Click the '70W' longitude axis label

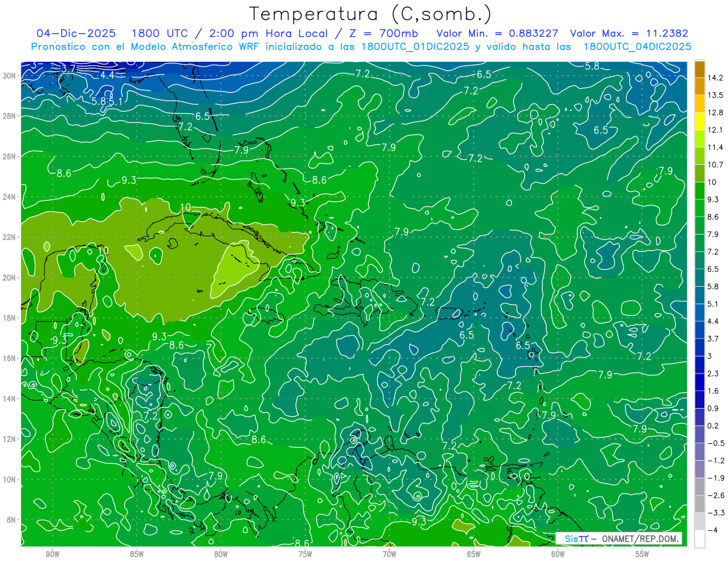click(389, 554)
